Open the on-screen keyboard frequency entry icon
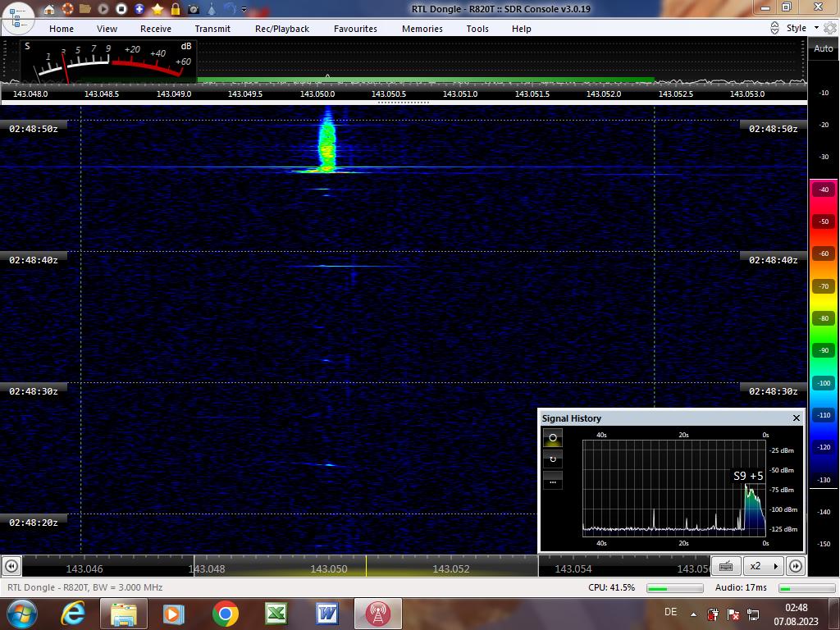The width and height of the screenshot is (840, 630). (x=726, y=566)
